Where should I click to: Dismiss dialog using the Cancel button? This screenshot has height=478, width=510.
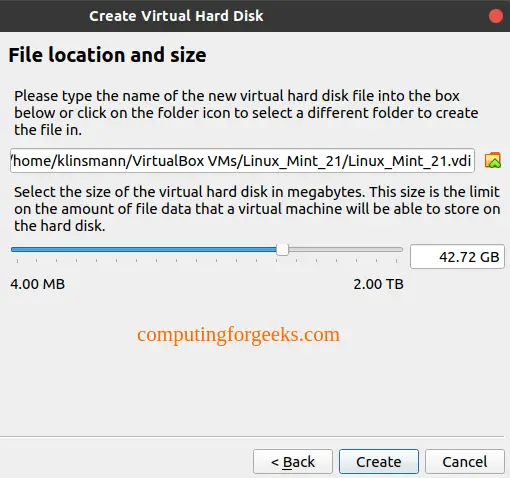coord(465,462)
